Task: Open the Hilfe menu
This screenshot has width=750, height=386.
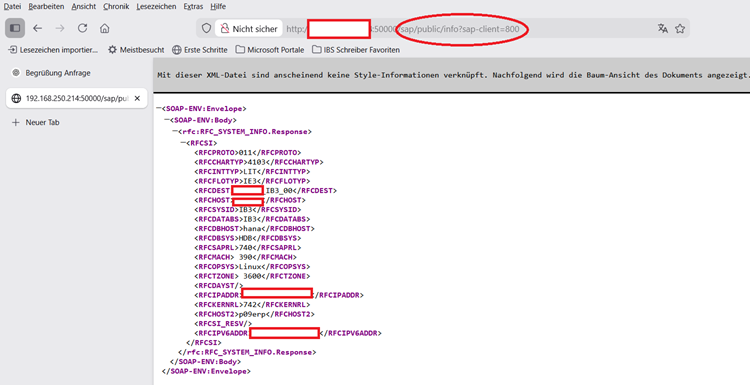Action: point(218,6)
